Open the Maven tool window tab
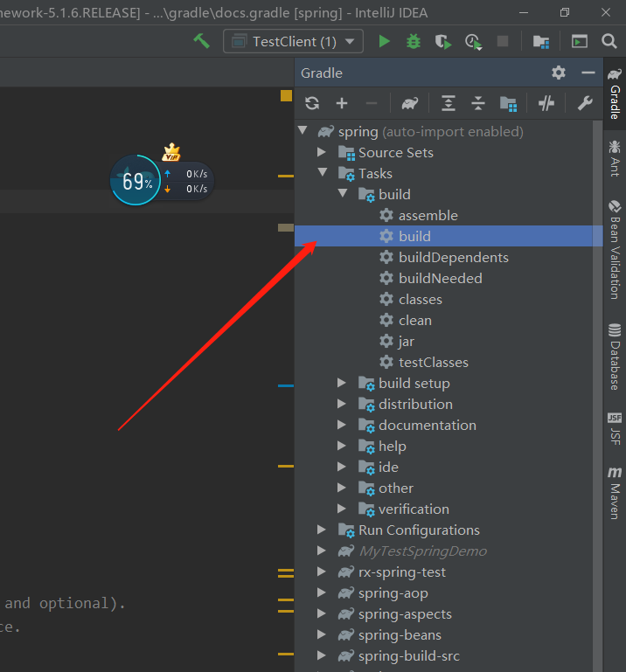The width and height of the screenshot is (626, 672). [615, 493]
